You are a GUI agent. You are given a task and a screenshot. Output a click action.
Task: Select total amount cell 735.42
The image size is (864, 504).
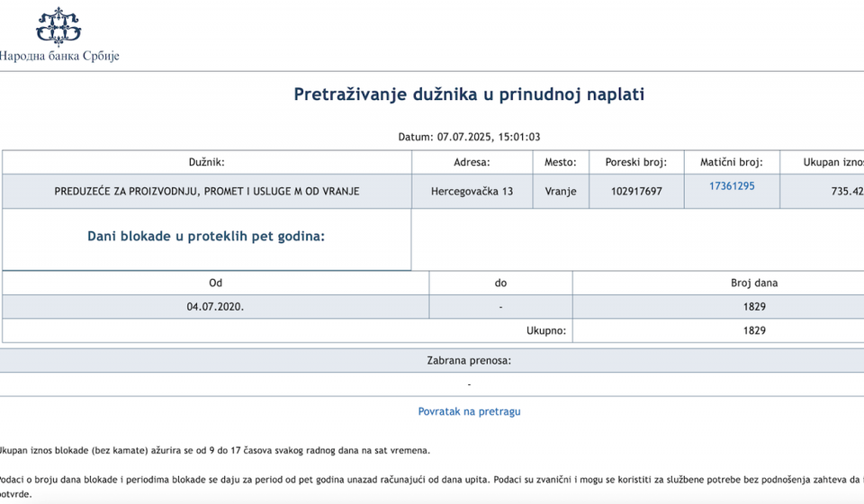(x=822, y=192)
